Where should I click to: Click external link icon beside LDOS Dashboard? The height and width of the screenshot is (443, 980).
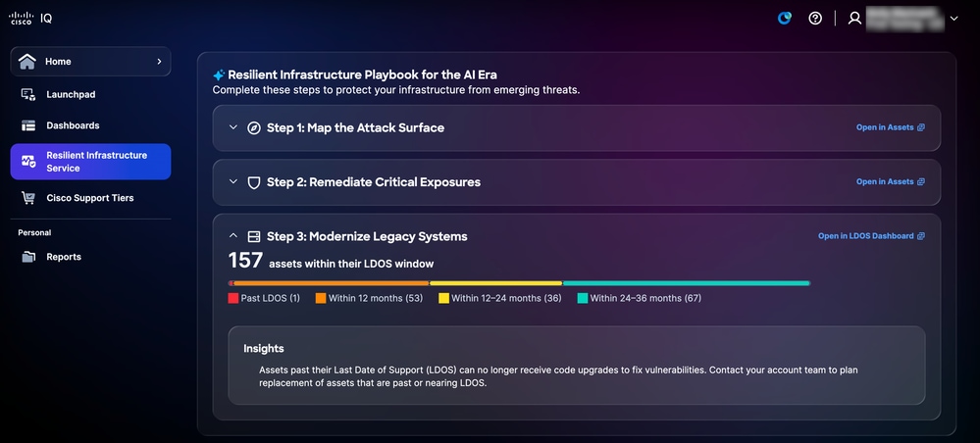(920, 236)
